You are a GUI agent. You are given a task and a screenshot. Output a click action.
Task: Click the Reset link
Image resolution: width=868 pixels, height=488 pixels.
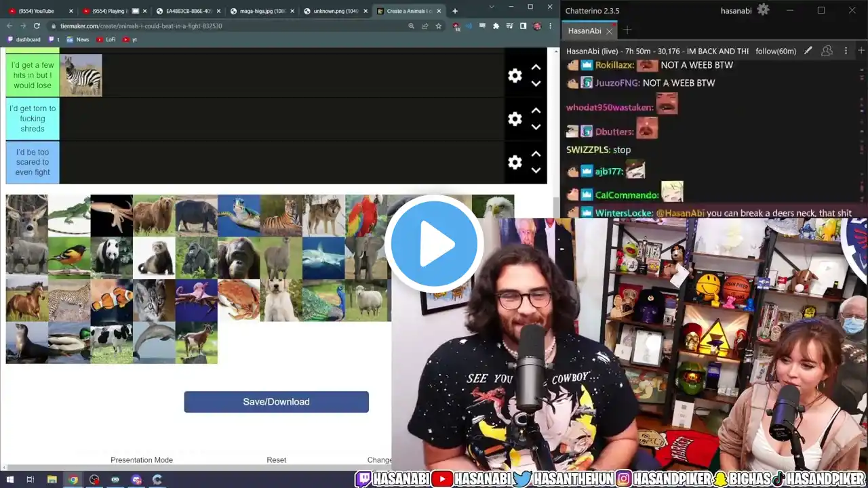pos(276,460)
